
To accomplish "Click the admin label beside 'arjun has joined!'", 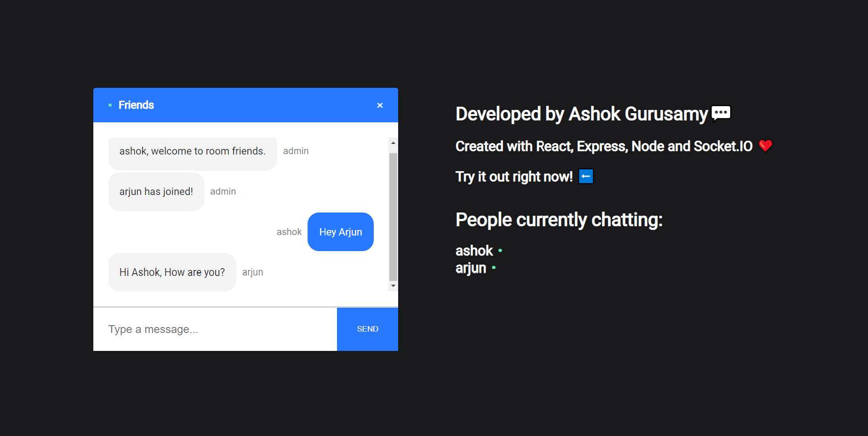I will 223,191.
